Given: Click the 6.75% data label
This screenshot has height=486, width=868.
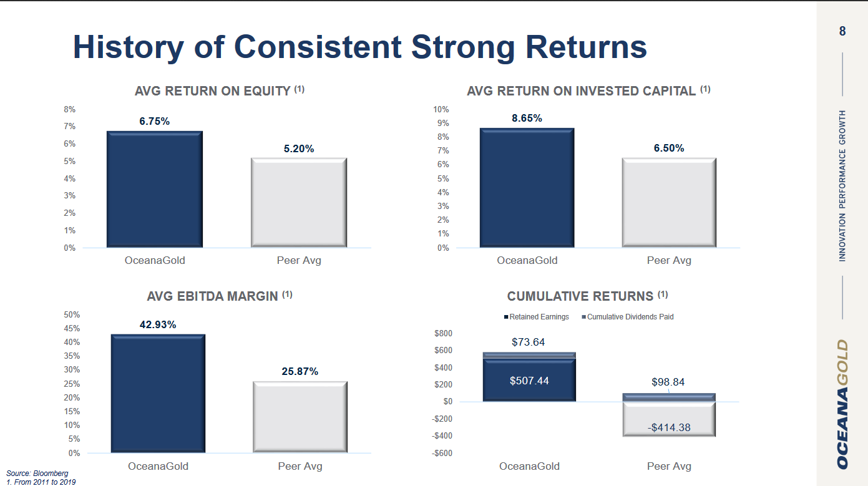Looking at the screenshot, I should (155, 121).
